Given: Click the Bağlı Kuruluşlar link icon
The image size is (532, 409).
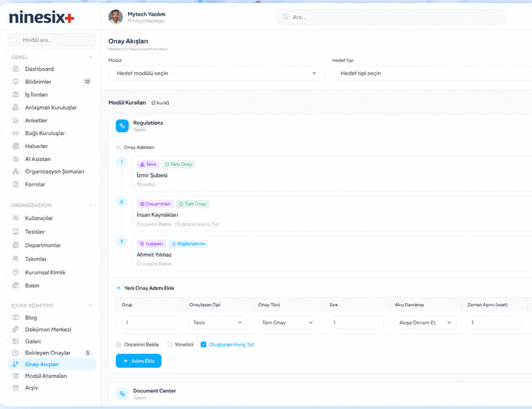Looking at the screenshot, I should [16, 133].
